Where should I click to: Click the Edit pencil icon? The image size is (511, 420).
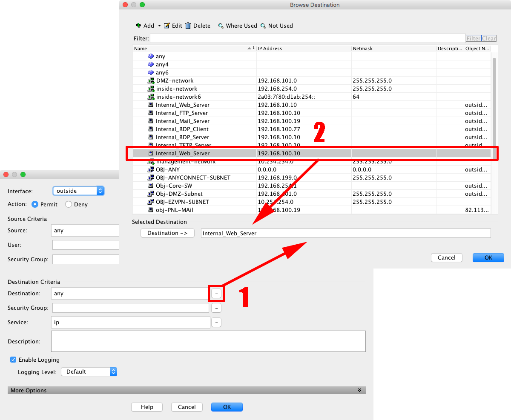pyautogui.click(x=167, y=26)
